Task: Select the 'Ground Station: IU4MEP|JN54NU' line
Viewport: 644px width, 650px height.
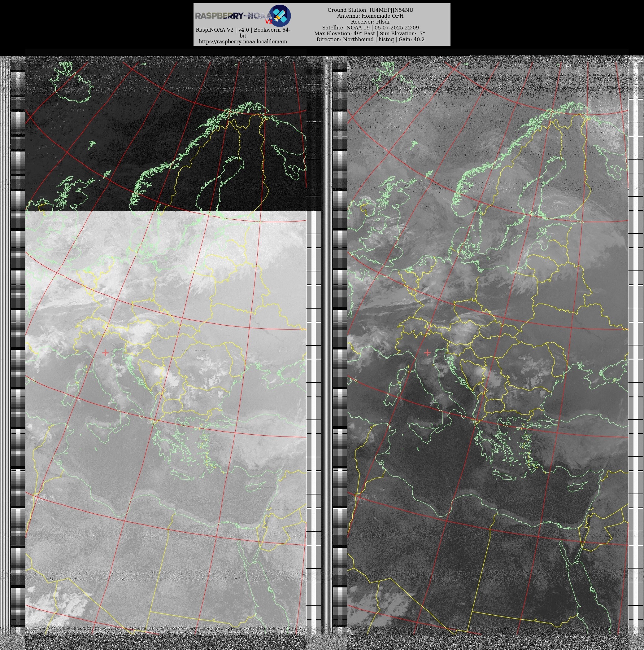Action: (x=370, y=10)
